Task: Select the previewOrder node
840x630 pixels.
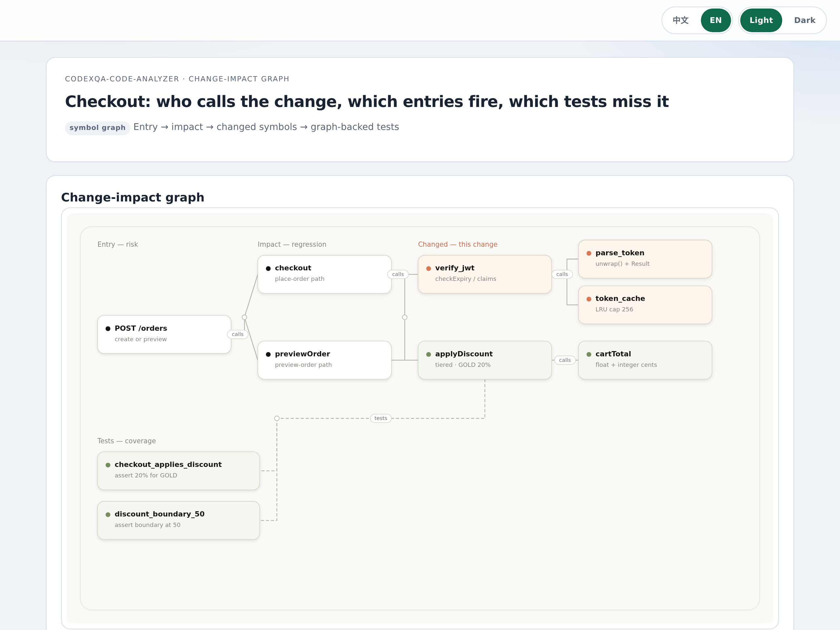Action: [x=324, y=360]
